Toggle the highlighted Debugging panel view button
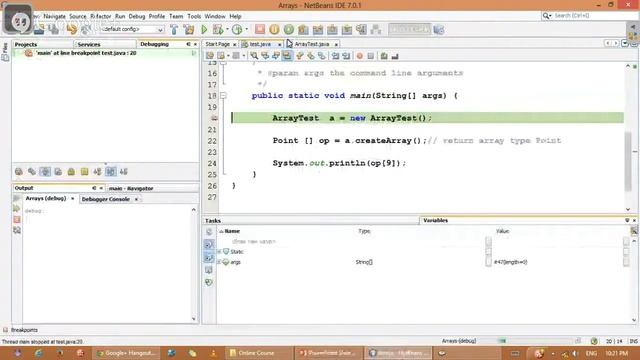This screenshot has width=640, height=360. coord(45,172)
